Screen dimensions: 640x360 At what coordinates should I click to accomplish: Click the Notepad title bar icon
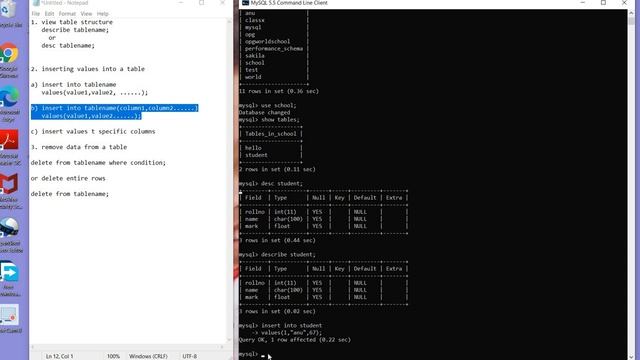tap(36, 3)
